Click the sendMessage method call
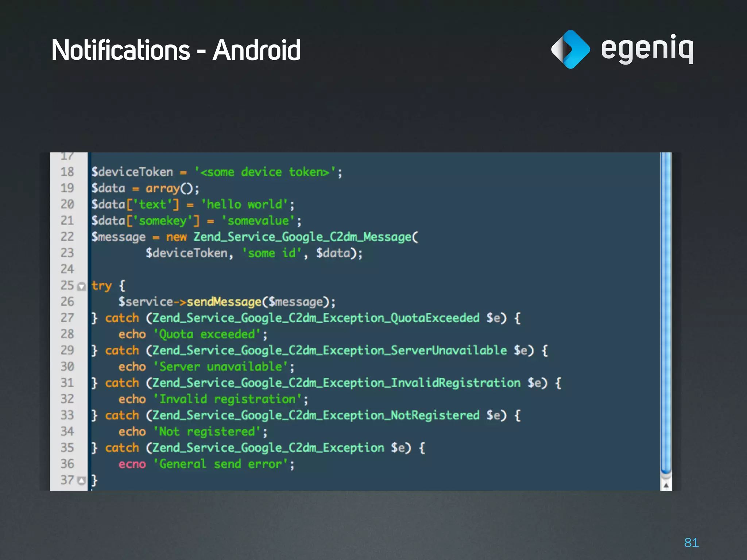The height and width of the screenshot is (560, 747). tap(224, 302)
